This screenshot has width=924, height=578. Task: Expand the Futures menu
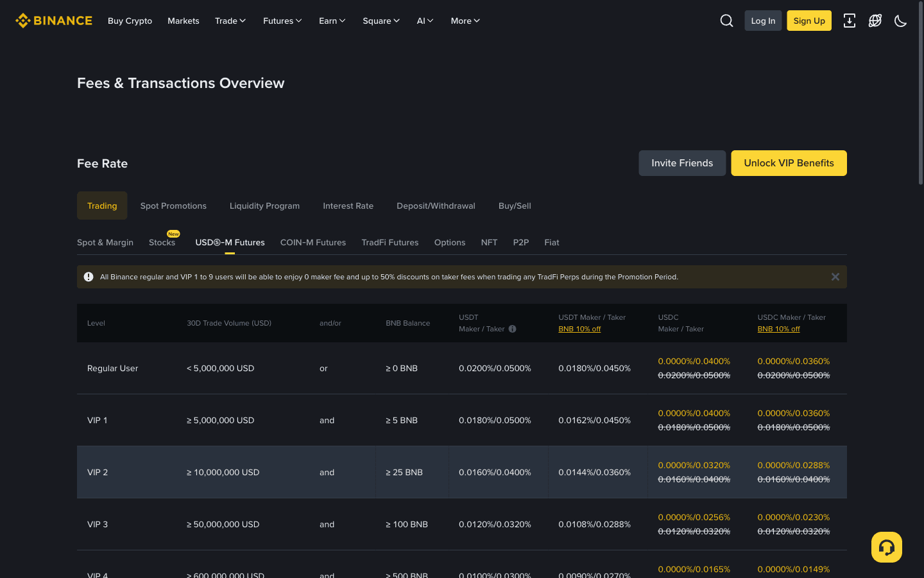pyautogui.click(x=282, y=21)
